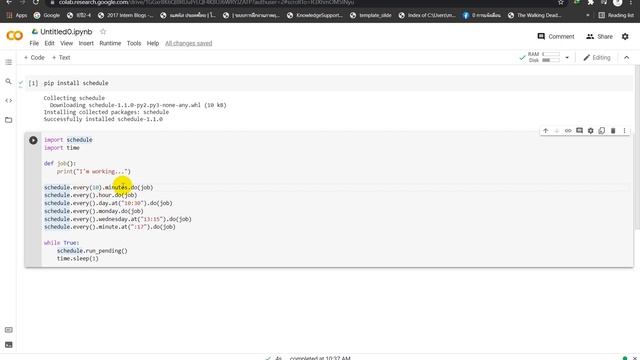Open the Google bookmark
Image resolution: width=640 pixels, height=360 pixels.
[47, 15]
